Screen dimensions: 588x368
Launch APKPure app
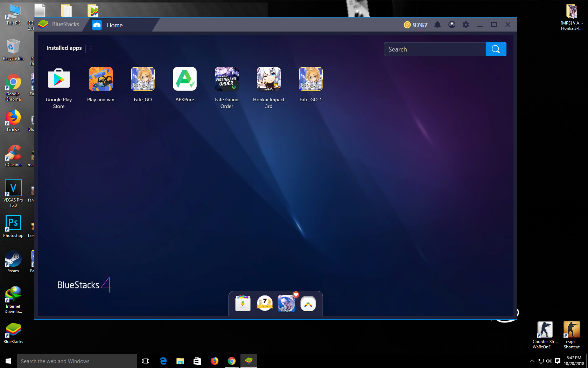point(185,79)
